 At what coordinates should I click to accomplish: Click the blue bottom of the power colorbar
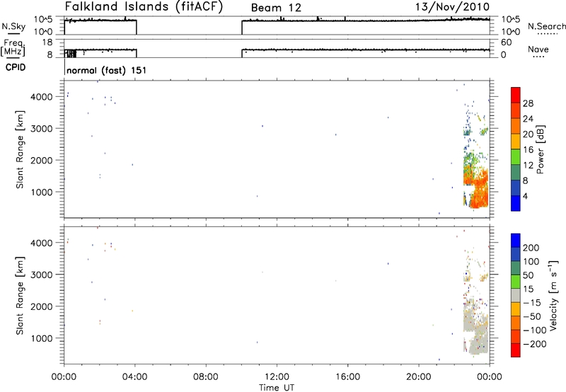pos(516,203)
